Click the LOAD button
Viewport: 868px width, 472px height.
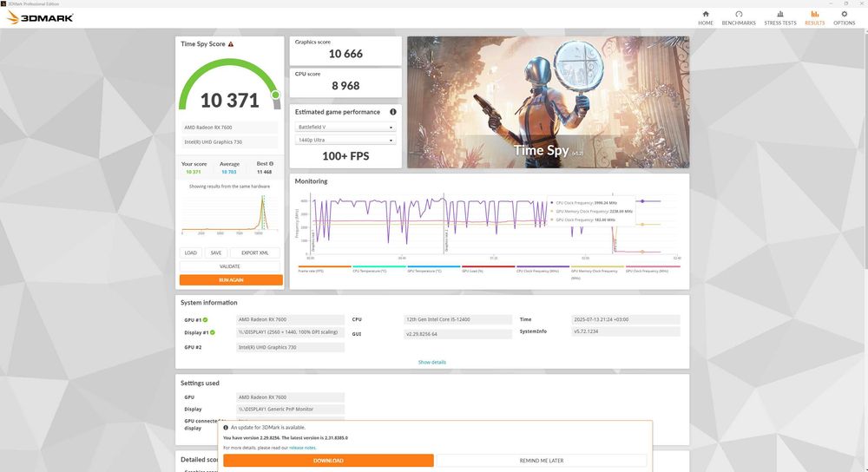[x=190, y=252]
